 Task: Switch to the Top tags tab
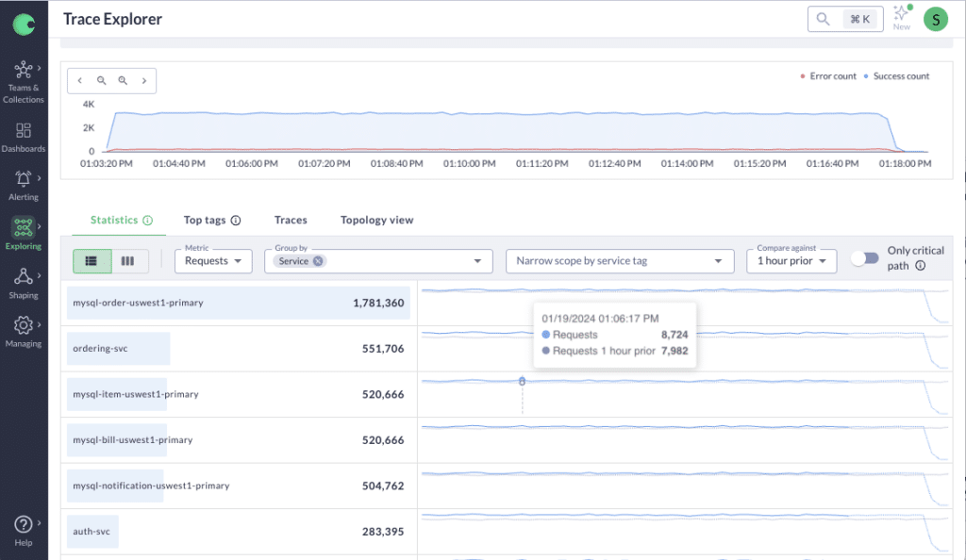tap(211, 220)
